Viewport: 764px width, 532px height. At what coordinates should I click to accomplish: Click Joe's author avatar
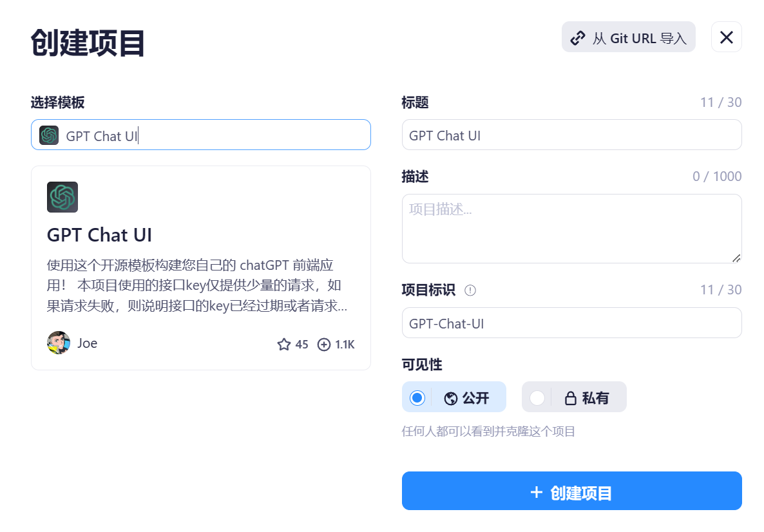pyautogui.click(x=59, y=343)
